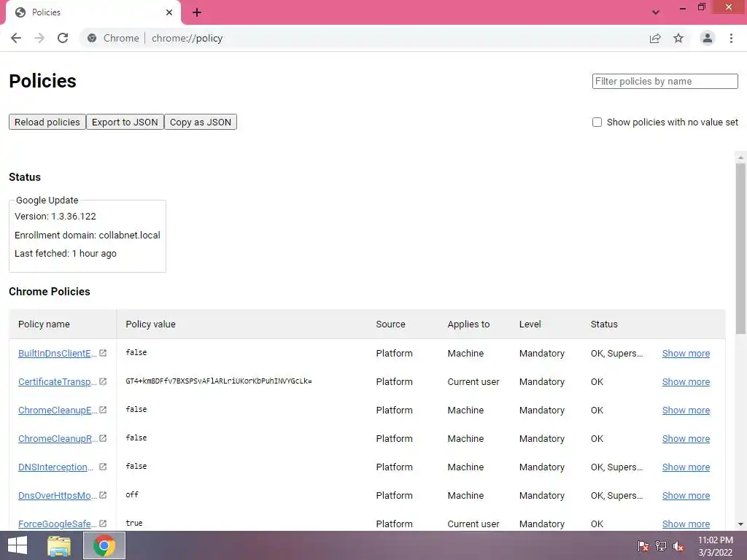Click 'Enrollment domain: collabnet.local' text
This screenshot has width=747, height=560.
[x=88, y=235]
